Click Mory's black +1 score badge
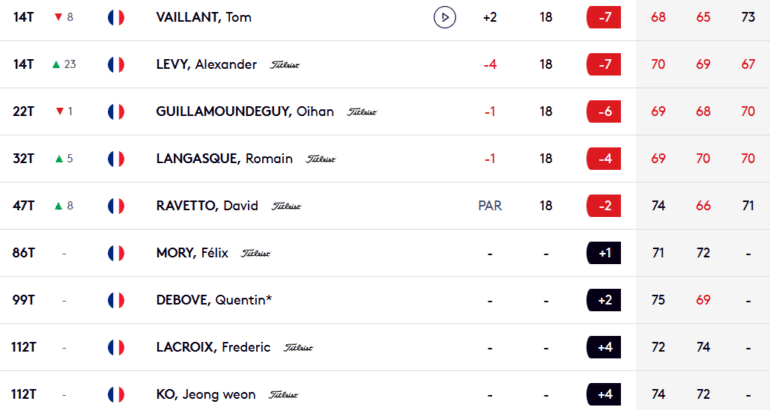770x410 pixels. (x=604, y=253)
